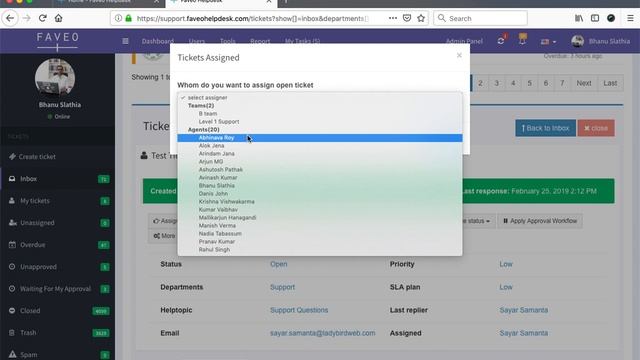The height and width of the screenshot is (360, 640).
Task: Open sayar.samanta@ladybirdweb.com email link
Action: coord(322,333)
